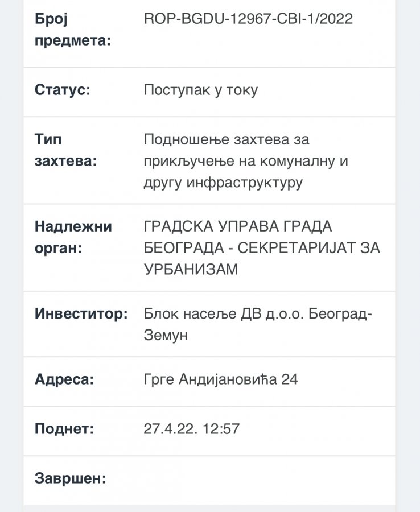The image size is (420, 512).
Task: Click the Поднет label
Action: [64, 428]
